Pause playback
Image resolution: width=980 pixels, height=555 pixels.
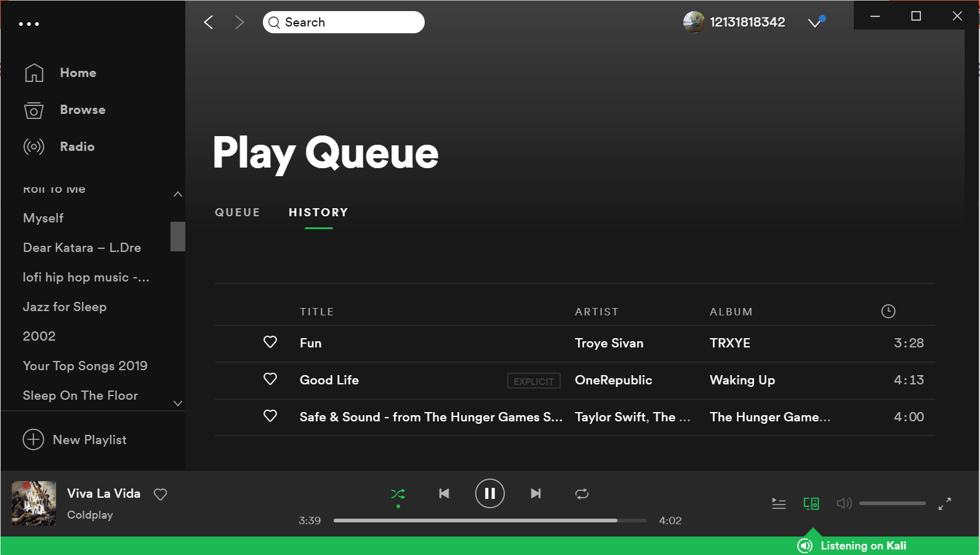[490, 493]
